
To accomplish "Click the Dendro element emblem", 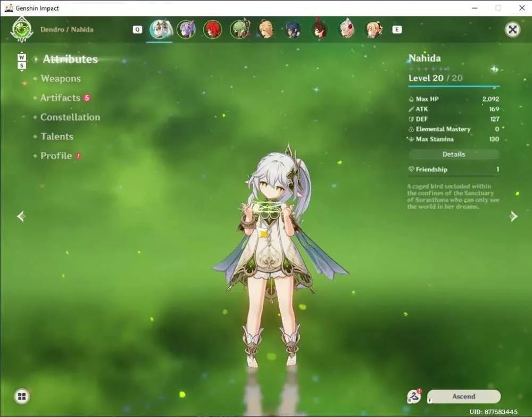I will (x=22, y=30).
